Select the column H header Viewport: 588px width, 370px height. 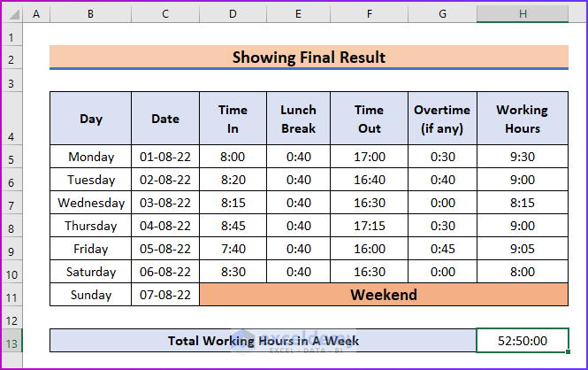pos(523,15)
